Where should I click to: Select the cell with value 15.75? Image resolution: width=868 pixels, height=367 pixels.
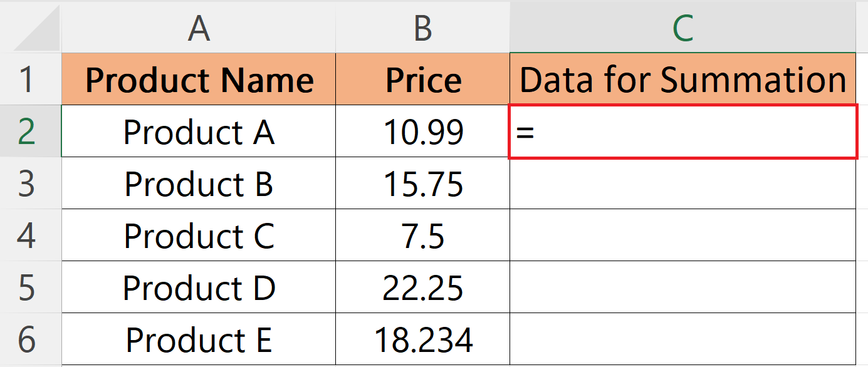[x=423, y=183]
